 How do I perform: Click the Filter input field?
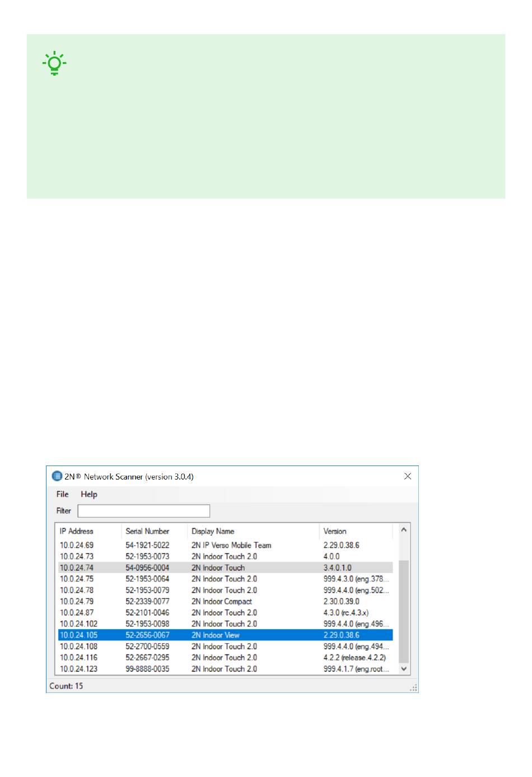pyautogui.click(x=144, y=511)
